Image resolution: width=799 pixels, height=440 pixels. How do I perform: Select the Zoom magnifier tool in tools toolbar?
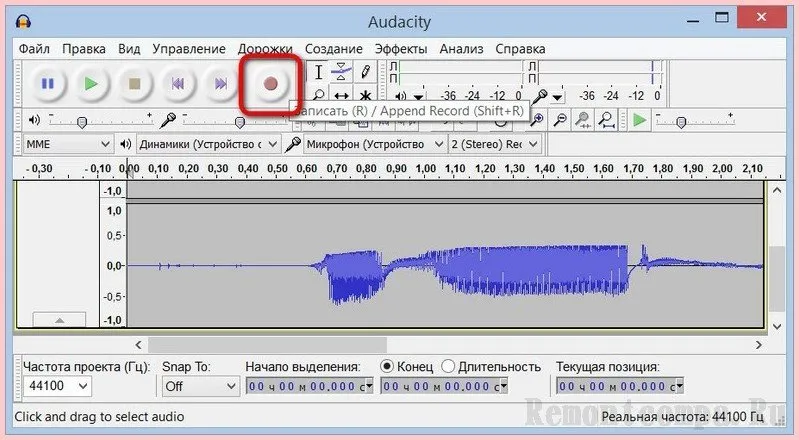[318, 95]
